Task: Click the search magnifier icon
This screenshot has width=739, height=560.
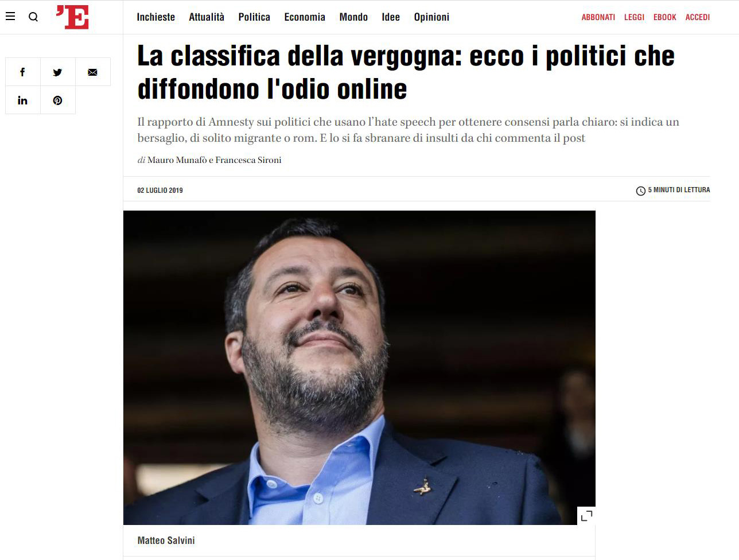Action: coord(33,17)
